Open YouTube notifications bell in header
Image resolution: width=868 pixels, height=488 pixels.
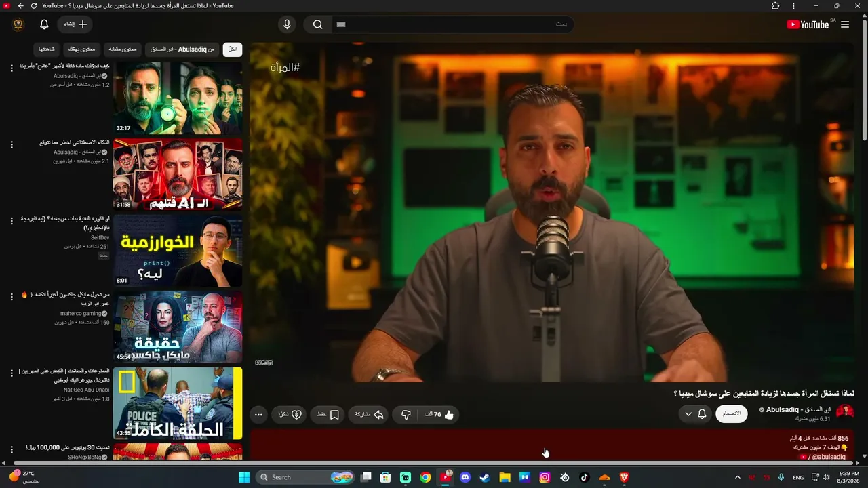(x=44, y=24)
